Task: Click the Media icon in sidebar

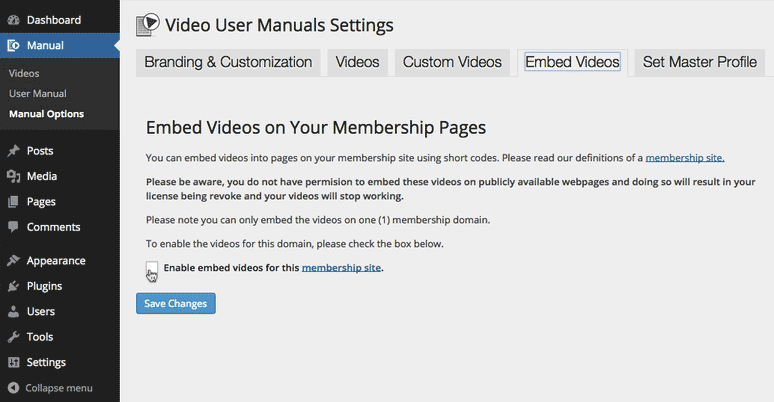Action: [13, 176]
